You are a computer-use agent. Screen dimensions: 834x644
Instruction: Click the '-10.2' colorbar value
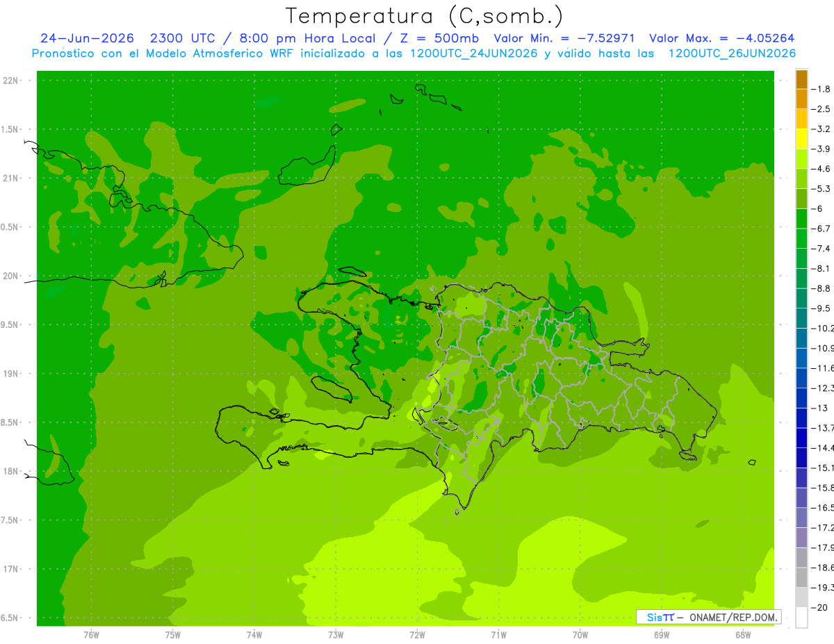click(x=822, y=329)
